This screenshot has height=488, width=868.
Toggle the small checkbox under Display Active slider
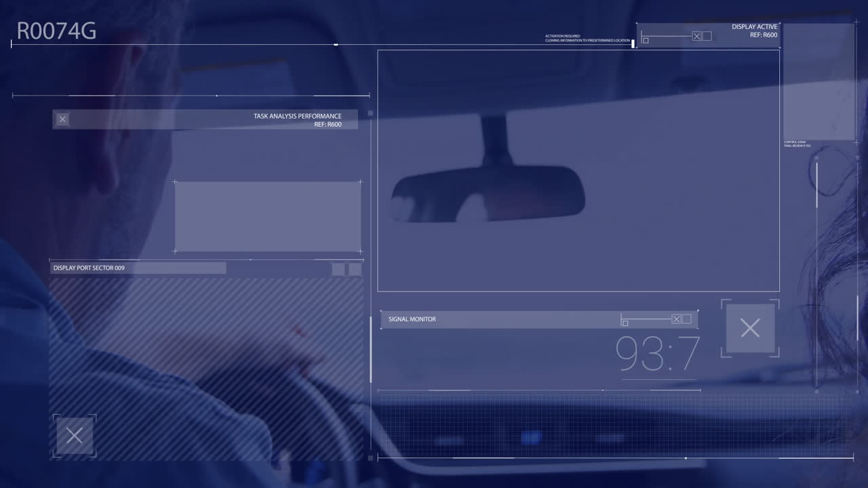(x=645, y=41)
